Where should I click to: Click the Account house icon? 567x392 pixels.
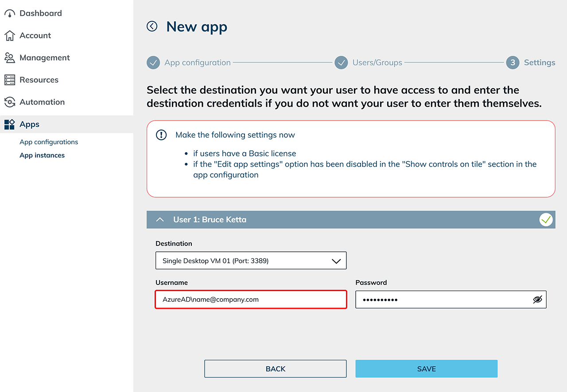(9, 35)
